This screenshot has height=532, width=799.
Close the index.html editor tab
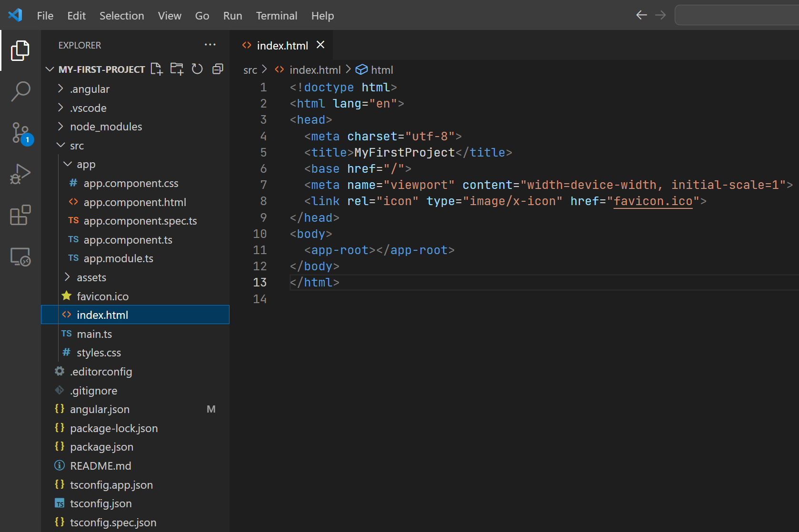(x=320, y=45)
